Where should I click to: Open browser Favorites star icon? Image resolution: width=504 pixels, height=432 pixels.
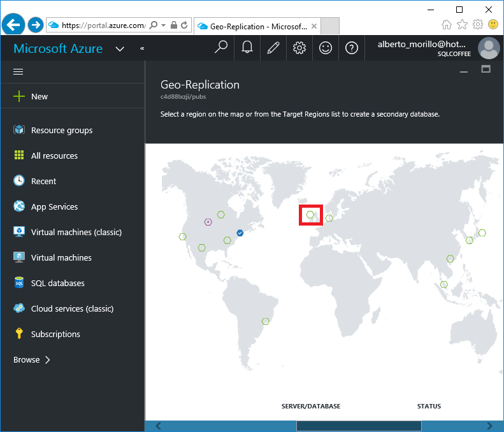(x=462, y=24)
